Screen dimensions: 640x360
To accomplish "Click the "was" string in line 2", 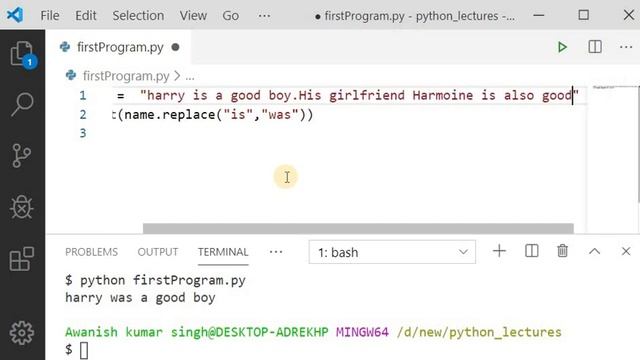I will click(x=280, y=115).
